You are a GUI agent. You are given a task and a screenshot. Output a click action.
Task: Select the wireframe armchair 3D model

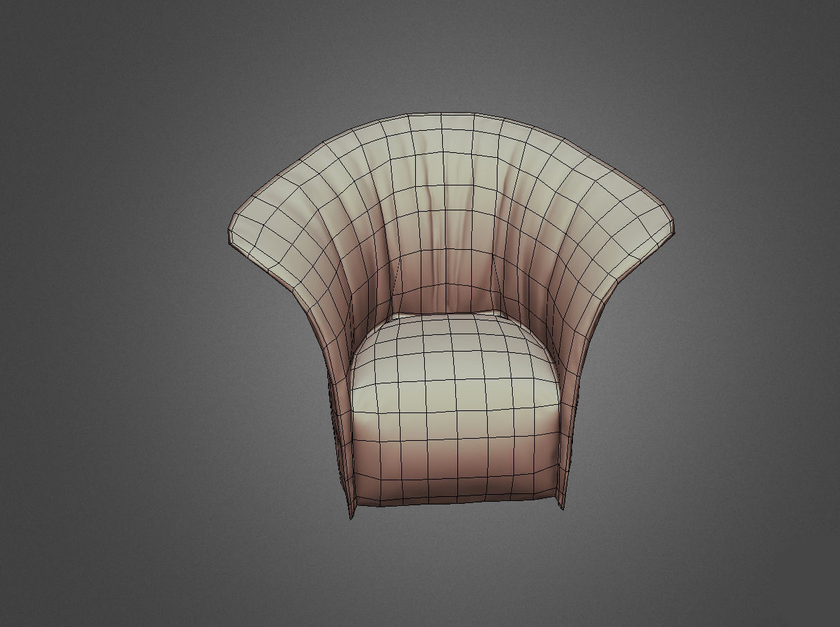451,316
